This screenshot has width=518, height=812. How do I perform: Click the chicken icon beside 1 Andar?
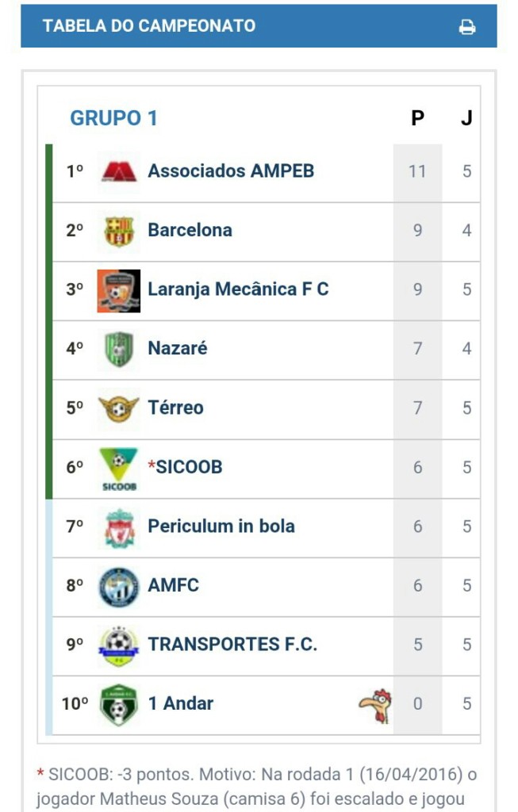pyautogui.click(x=375, y=705)
